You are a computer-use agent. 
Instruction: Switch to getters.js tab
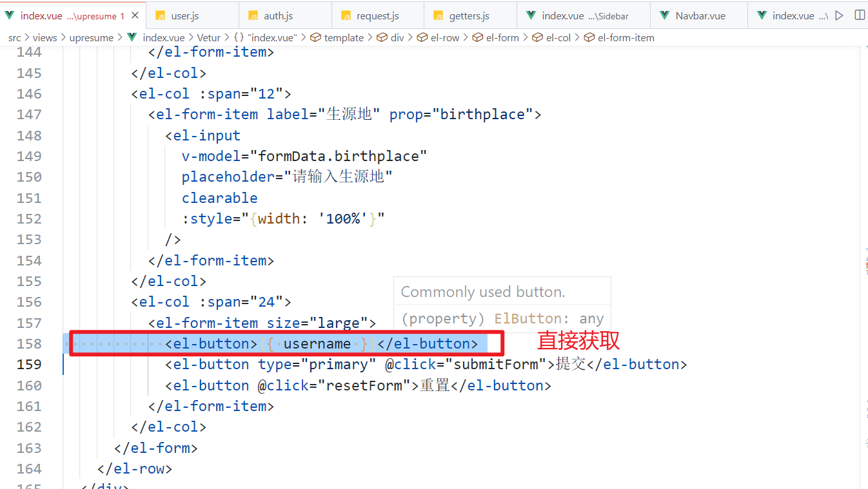point(469,15)
